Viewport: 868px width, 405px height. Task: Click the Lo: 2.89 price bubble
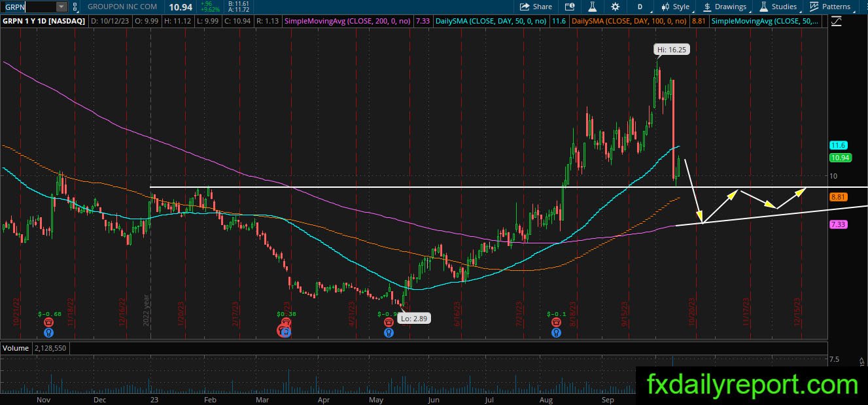point(415,319)
